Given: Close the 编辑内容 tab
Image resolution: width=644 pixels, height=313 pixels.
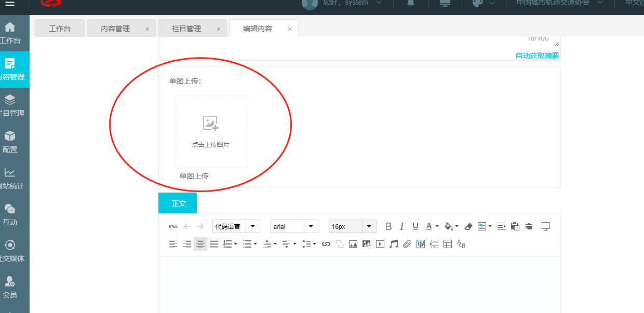Looking at the screenshot, I should click(x=290, y=29).
